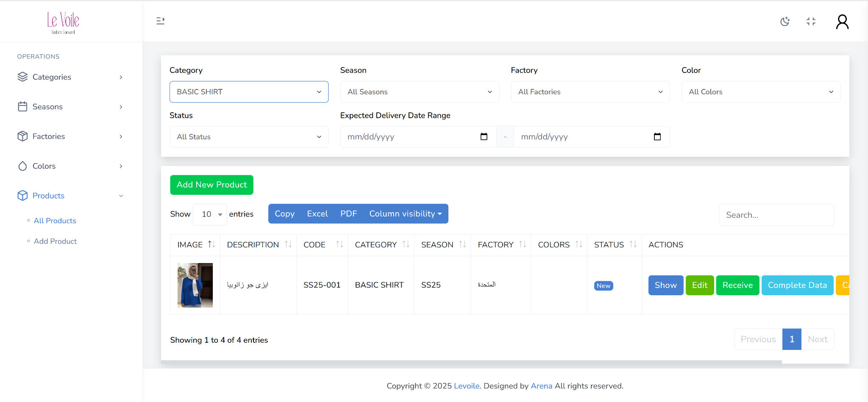Click the product thumbnail image
Viewport: 868px width, 402px height.
click(x=195, y=285)
